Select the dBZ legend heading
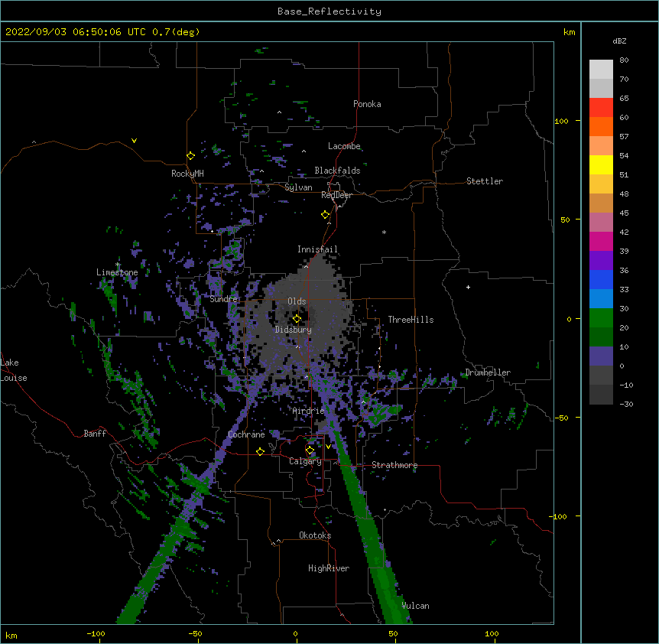The width and height of the screenshot is (659, 644). (619, 41)
